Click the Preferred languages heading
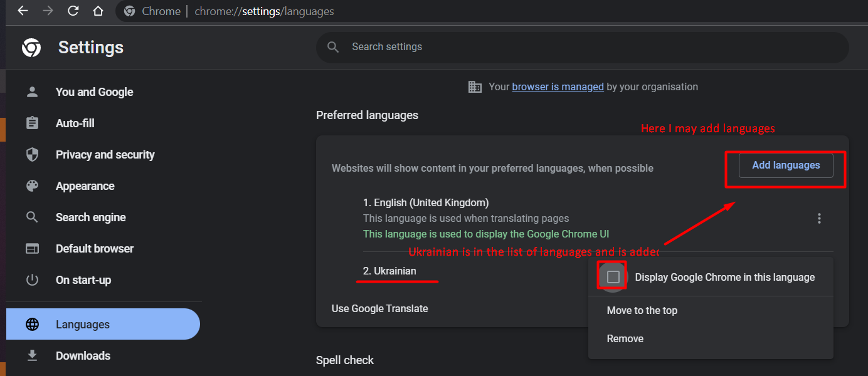Viewport: 868px width, 376px height. [x=367, y=115]
